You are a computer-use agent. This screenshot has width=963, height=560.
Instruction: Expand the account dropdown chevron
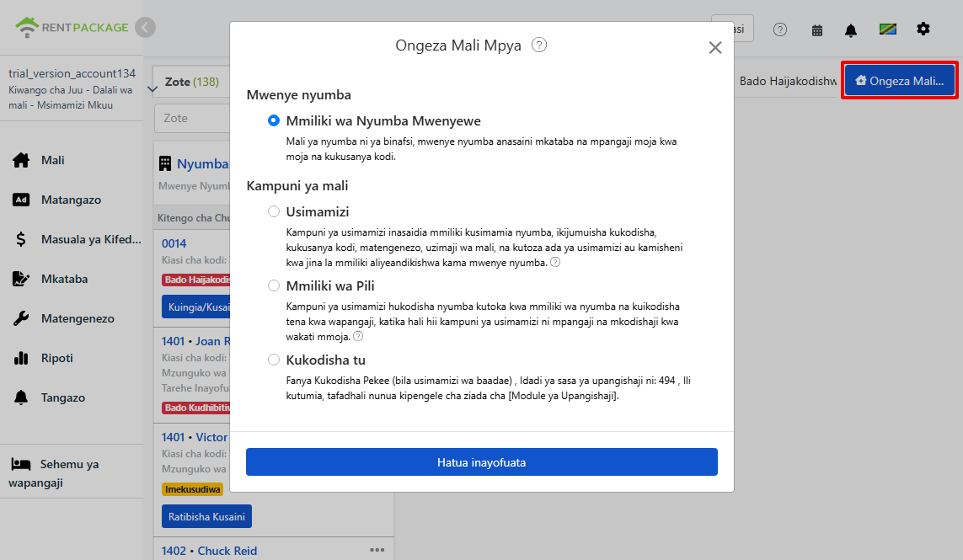(152, 89)
